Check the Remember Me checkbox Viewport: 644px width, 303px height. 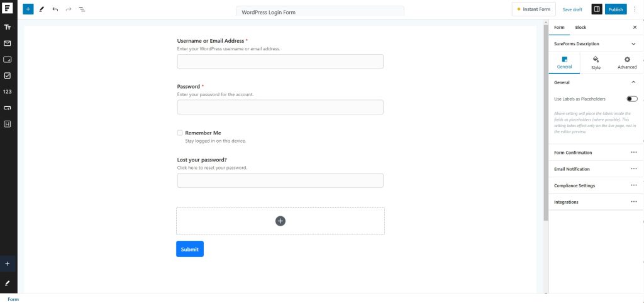coord(180,133)
